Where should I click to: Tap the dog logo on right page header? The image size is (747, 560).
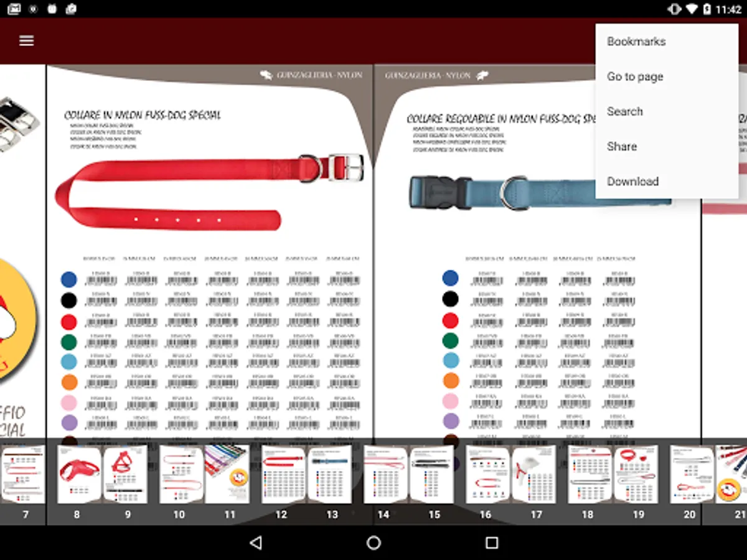pyautogui.click(x=482, y=75)
